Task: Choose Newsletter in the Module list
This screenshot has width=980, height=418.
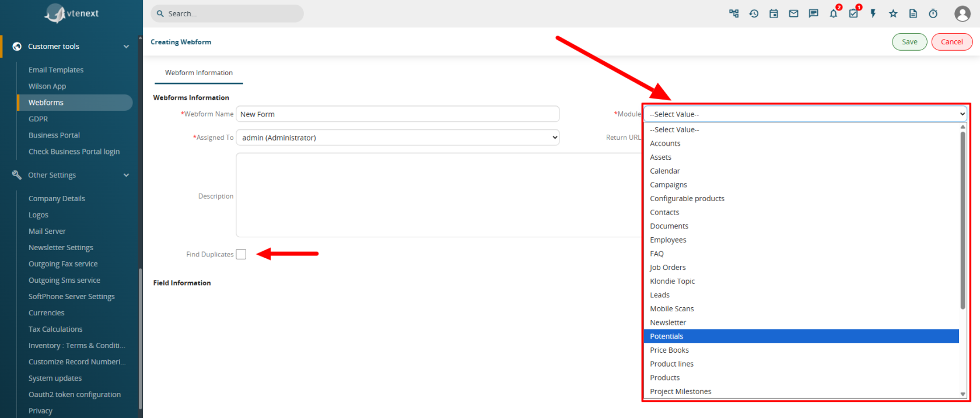Action: pyautogui.click(x=801, y=322)
